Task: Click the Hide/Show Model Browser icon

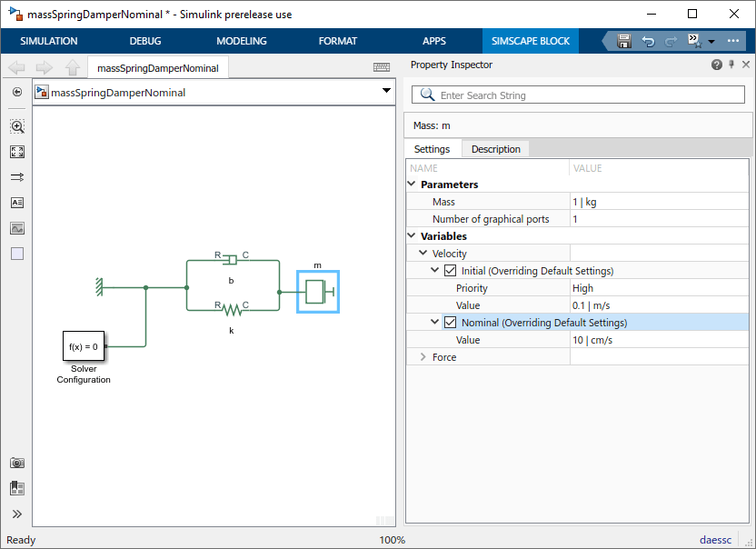Action: point(17,92)
